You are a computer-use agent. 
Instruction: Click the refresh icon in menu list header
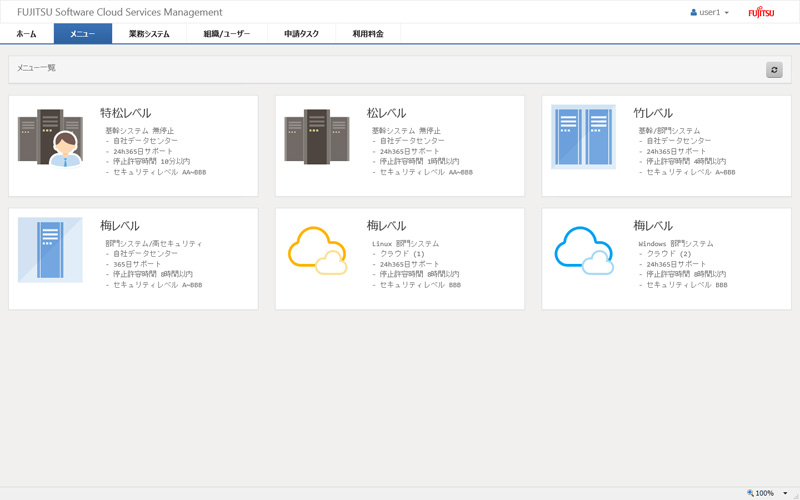click(x=774, y=70)
